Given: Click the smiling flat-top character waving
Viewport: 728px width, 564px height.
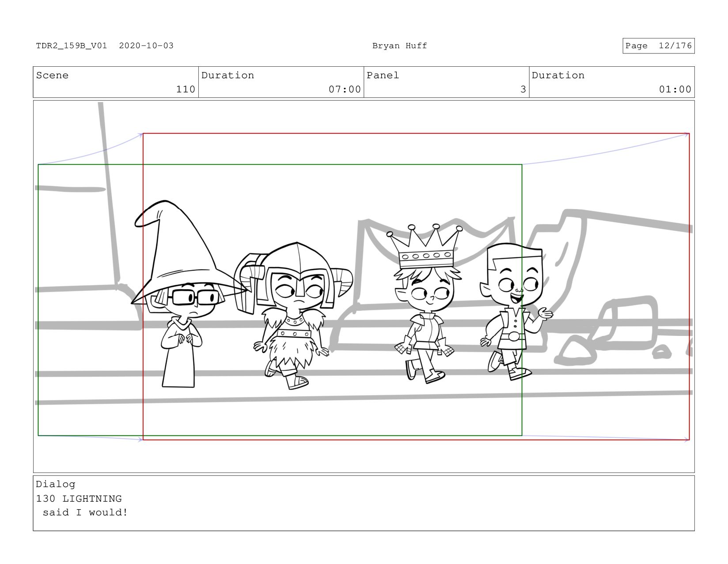Looking at the screenshot, I should [x=516, y=312].
